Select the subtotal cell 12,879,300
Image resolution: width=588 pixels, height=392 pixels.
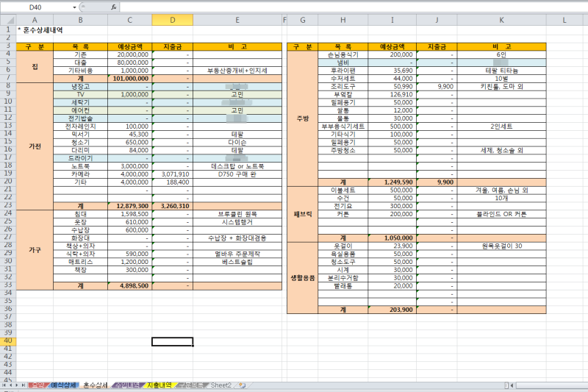(x=130, y=206)
